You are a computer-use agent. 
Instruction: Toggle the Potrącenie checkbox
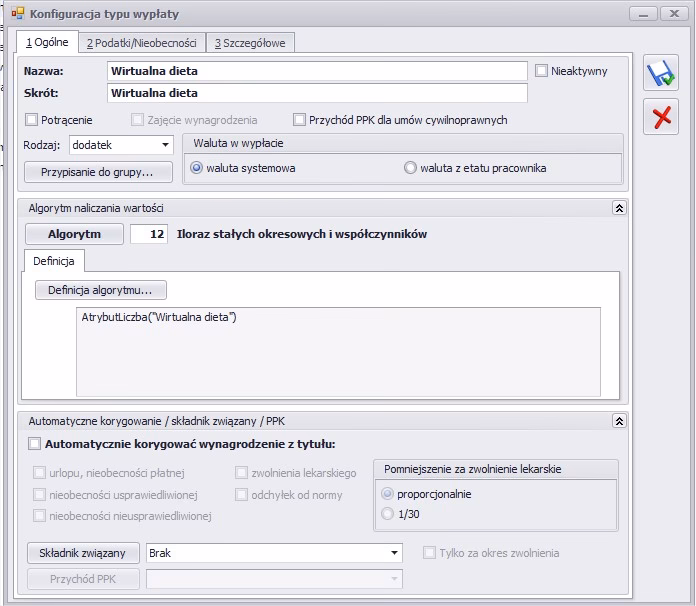click(x=33, y=120)
